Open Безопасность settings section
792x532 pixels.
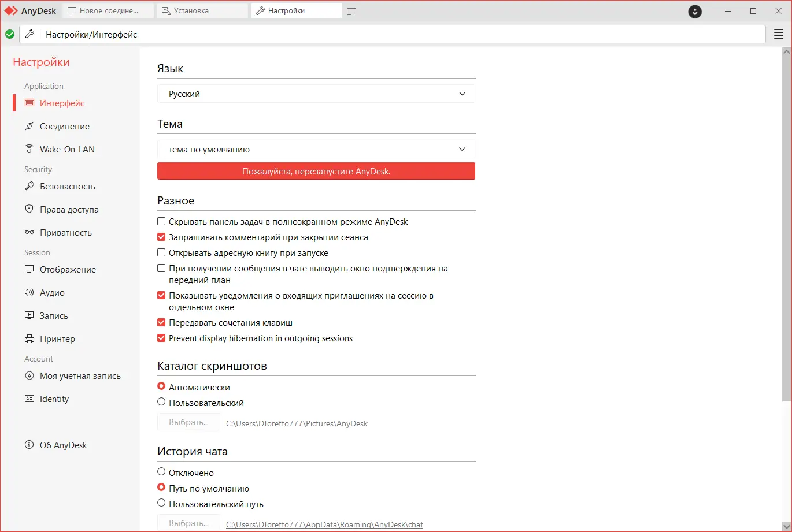coord(68,187)
